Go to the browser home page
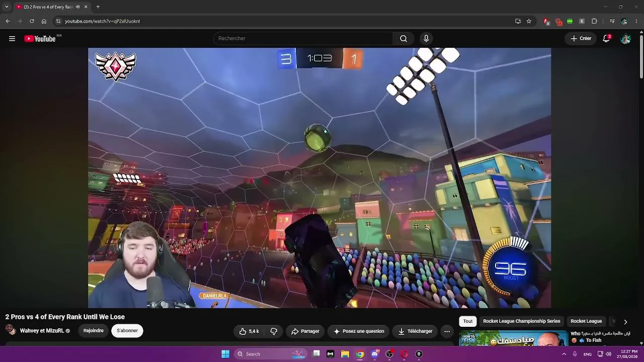 click(44, 21)
